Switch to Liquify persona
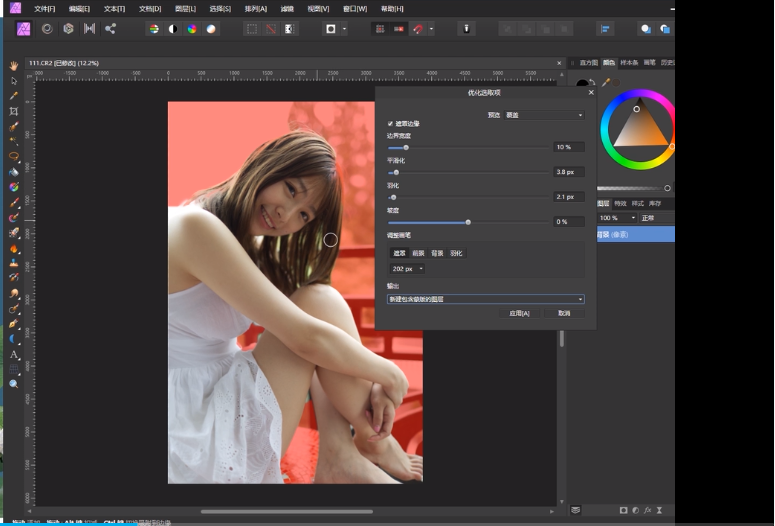The width and height of the screenshot is (775, 526). (47, 29)
